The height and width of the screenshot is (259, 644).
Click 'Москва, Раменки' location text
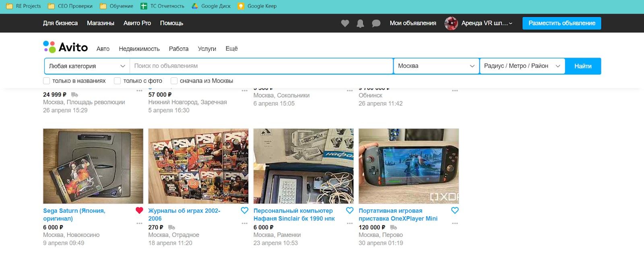click(277, 235)
